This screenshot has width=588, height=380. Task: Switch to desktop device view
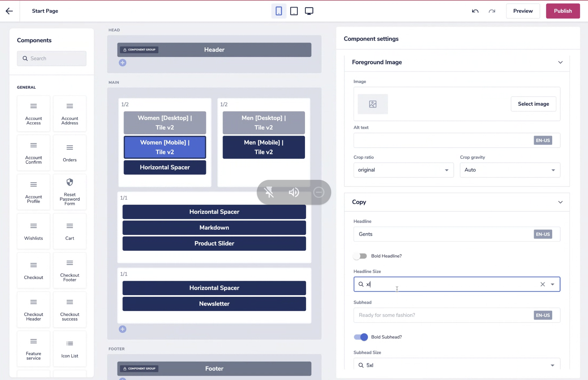pyautogui.click(x=309, y=11)
